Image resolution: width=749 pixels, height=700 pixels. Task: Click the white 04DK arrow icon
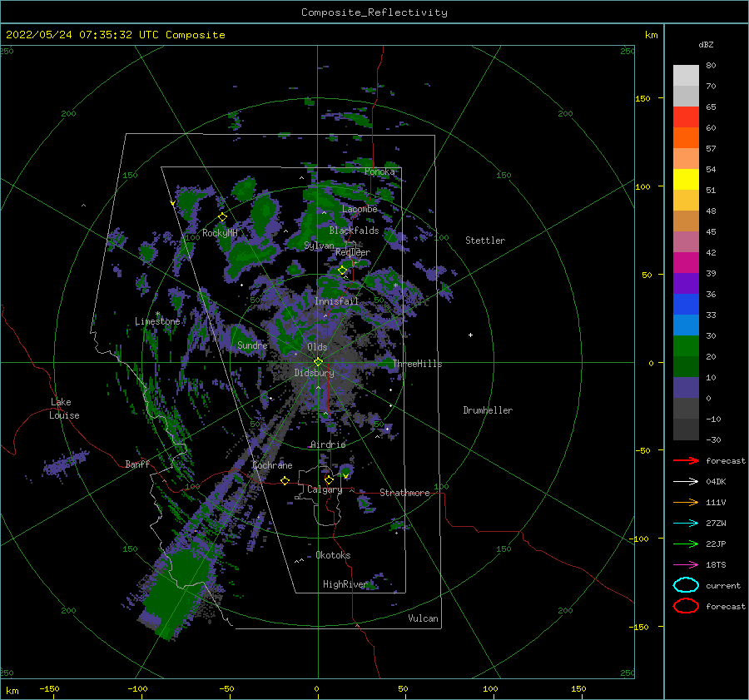click(686, 482)
